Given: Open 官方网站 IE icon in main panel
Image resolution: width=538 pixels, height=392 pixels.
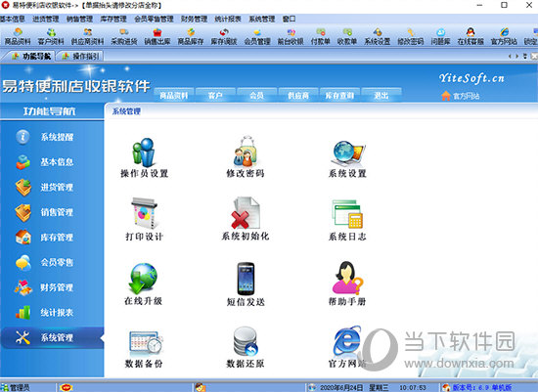Looking at the screenshot, I should coord(347,347).
